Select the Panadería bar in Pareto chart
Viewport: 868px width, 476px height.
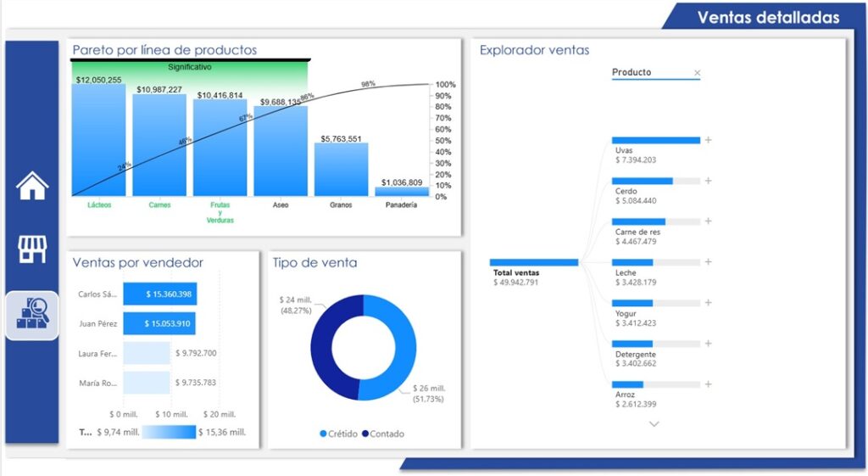point(401,192)
